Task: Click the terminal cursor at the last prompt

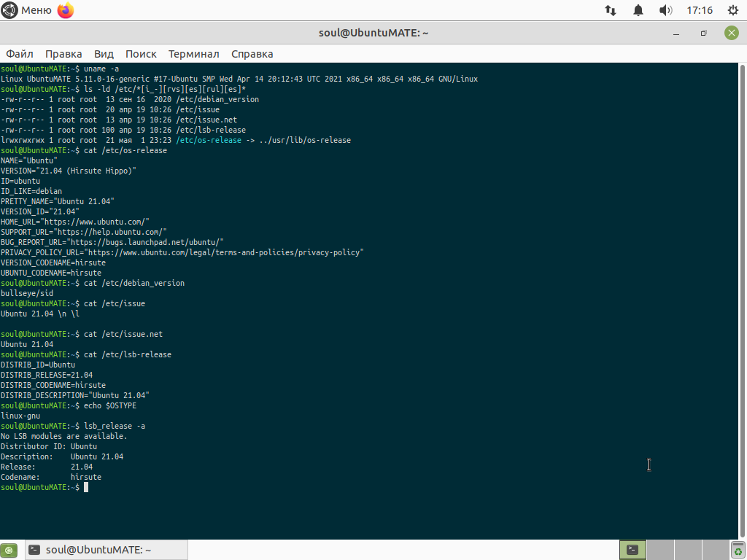Action: (x=86, y=487)
